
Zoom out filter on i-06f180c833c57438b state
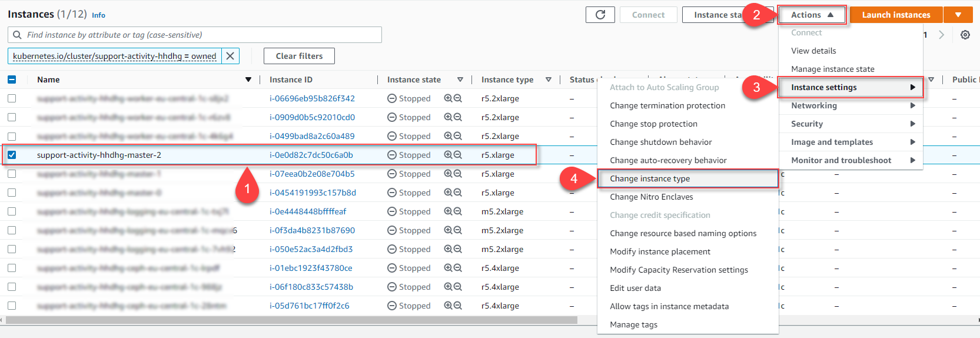(x=458, y=287)
